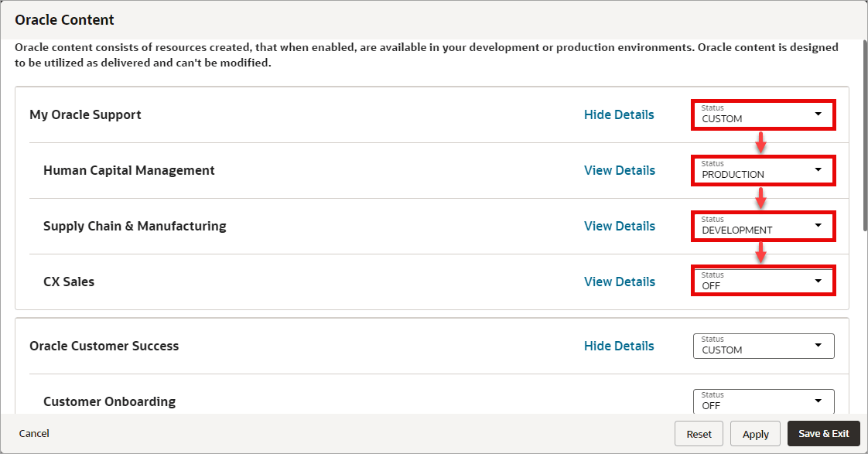This screenshot has height=454, width=868.
Task: Select the Human Capital Management label
Action: coord(129,170)
